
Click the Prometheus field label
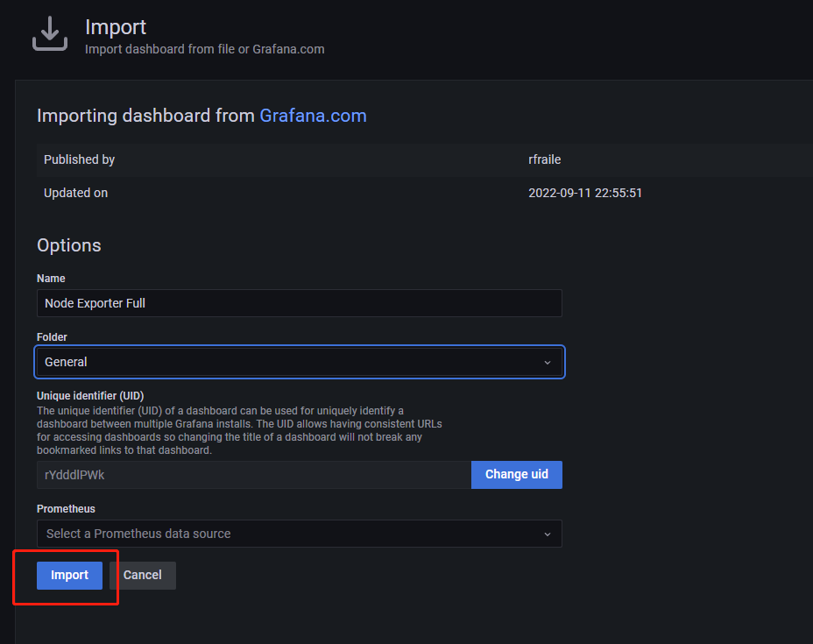66,508
